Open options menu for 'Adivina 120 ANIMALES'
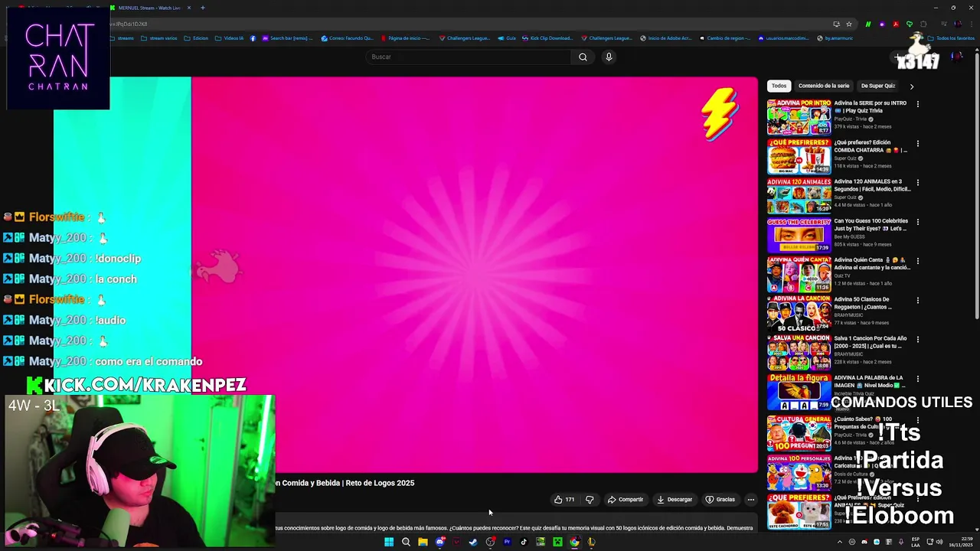The height and width of the screenshot is (551, 980). pyautogui.click(x=917, y=182)
